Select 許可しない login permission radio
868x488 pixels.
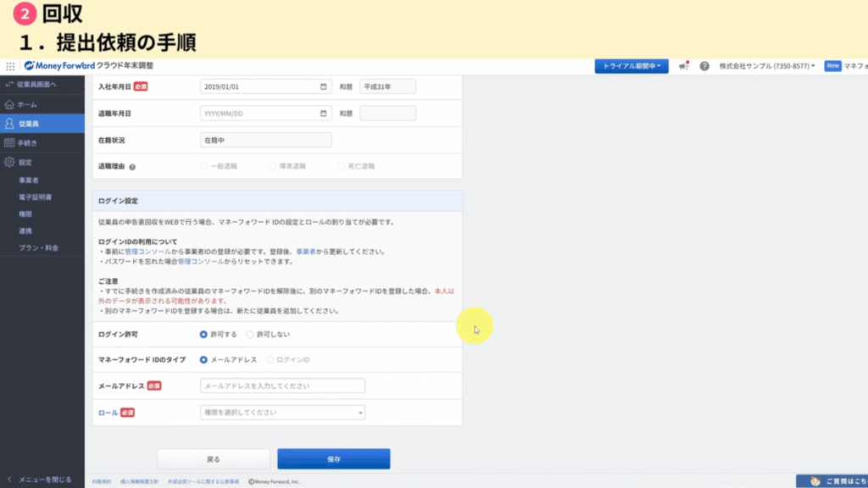point(250,335)
